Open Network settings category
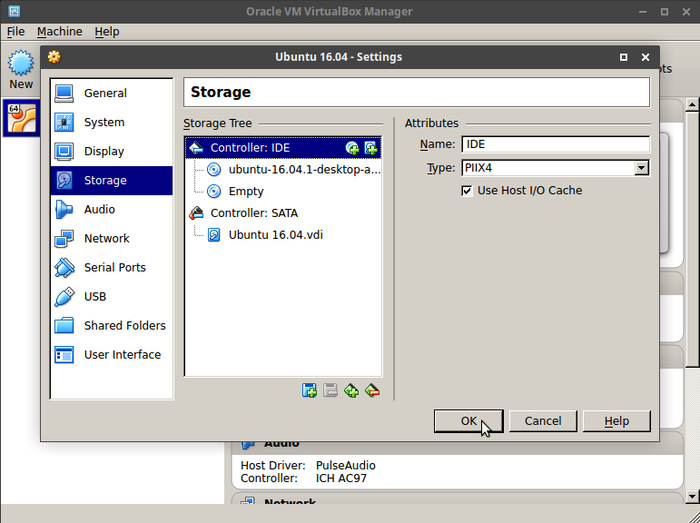 [111, 238]
